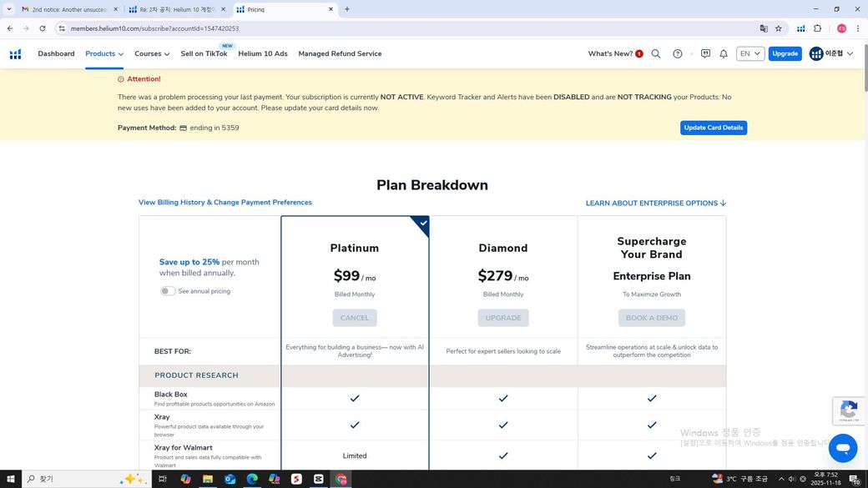
Task: Open the Helium 10 browser extension icon
Action: (801, 28)
